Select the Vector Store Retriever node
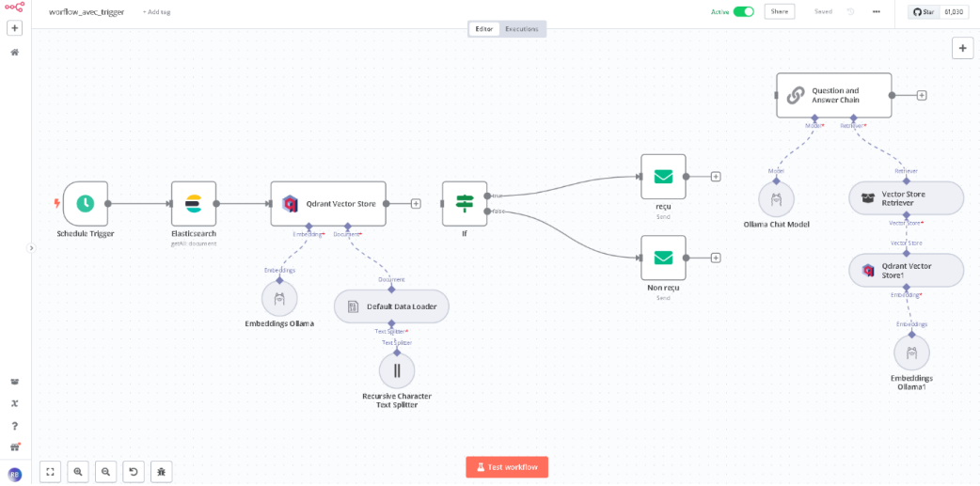 907,198
